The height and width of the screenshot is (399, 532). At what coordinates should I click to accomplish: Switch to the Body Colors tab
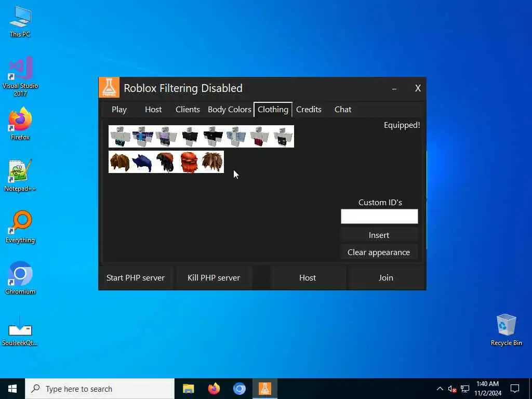(x=229, y=110)
